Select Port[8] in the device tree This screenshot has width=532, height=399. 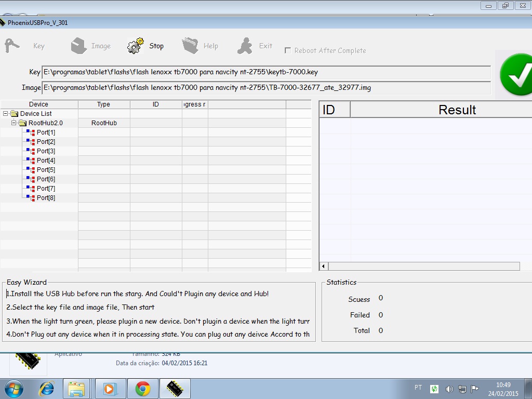click(46, 198)
